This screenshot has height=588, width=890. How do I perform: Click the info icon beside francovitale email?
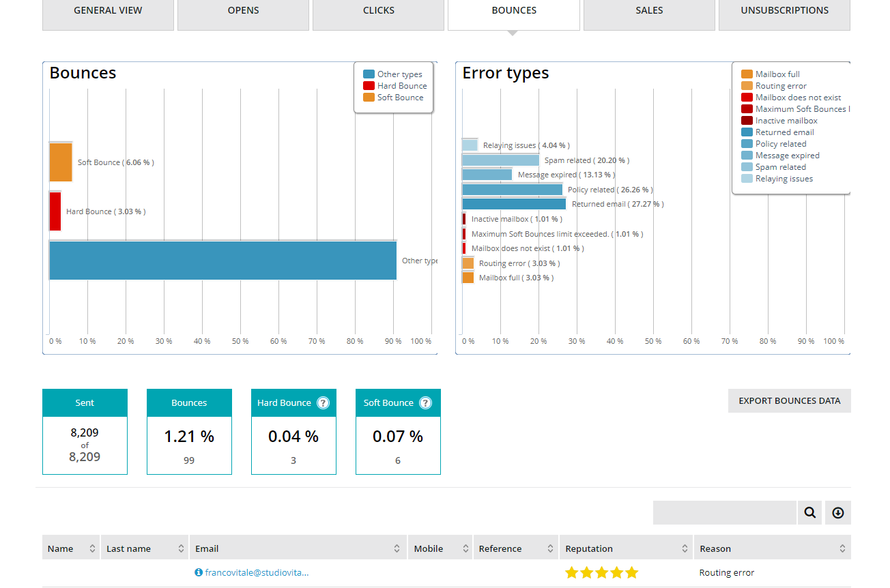point(199,573)
